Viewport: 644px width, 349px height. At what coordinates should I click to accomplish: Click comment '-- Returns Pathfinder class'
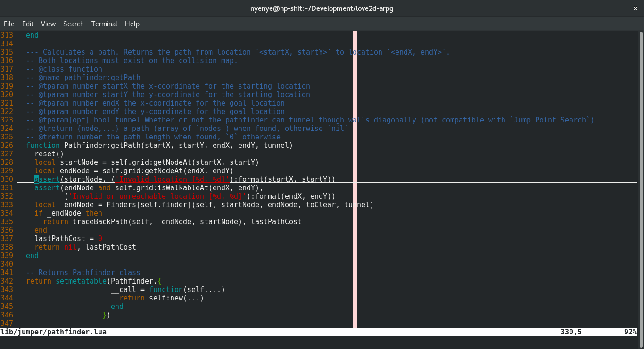pos(83,273)
